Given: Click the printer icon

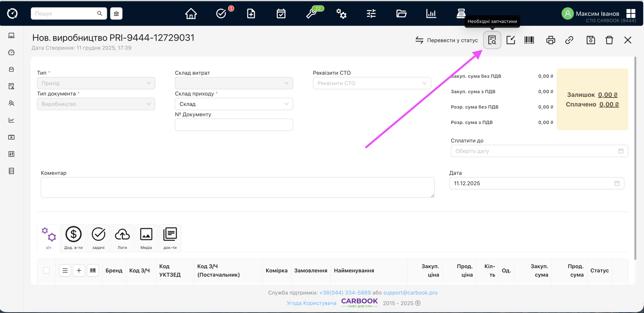Looking at the screenshot, I should click(550, 40).
